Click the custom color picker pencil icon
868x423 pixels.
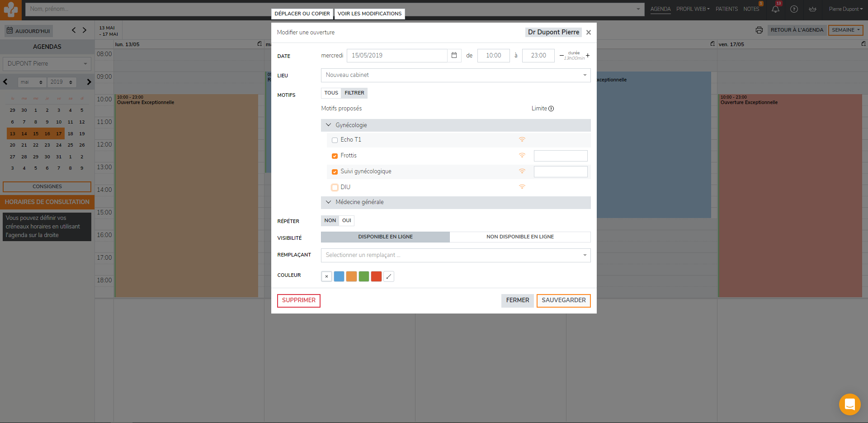[x=389, y=276]
